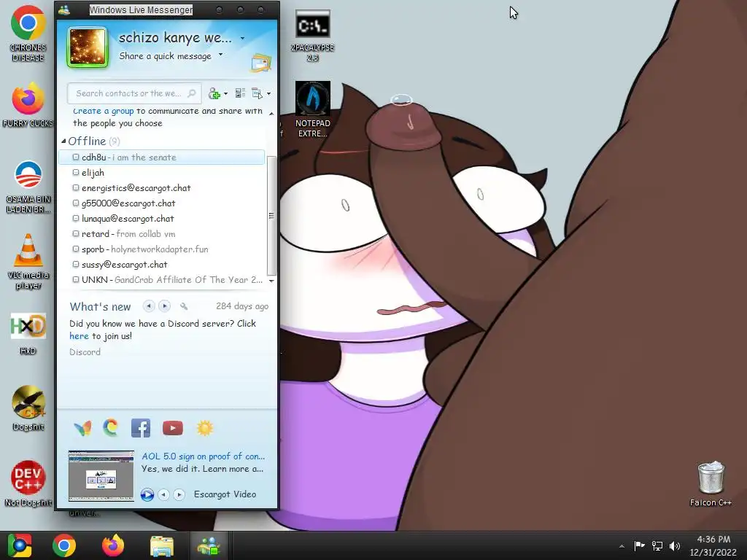This screenshot has height=560, width=747.
Task: Open the Facebook icon in Messenger
Action: (x=141, y=428)
